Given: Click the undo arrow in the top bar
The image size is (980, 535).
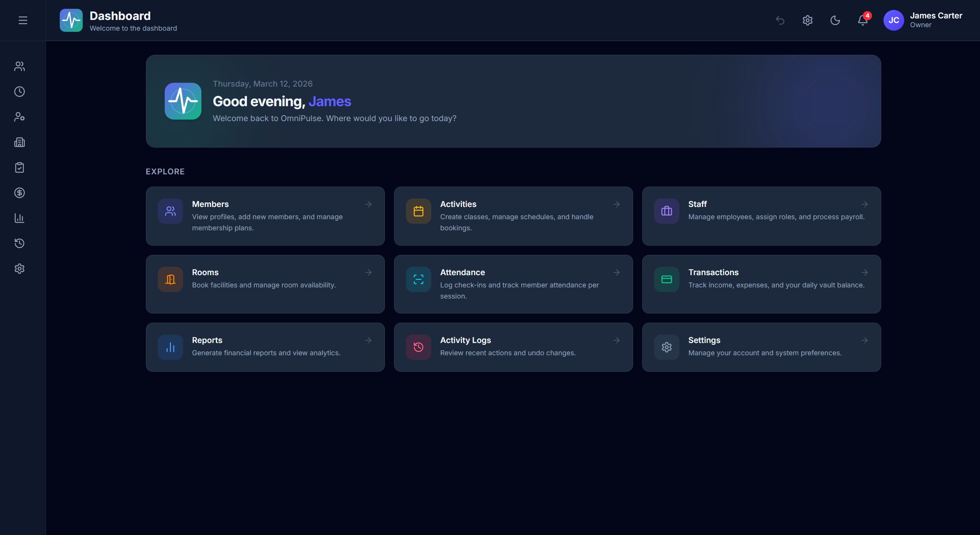Looking at the screenshot, I should point(780,20).
